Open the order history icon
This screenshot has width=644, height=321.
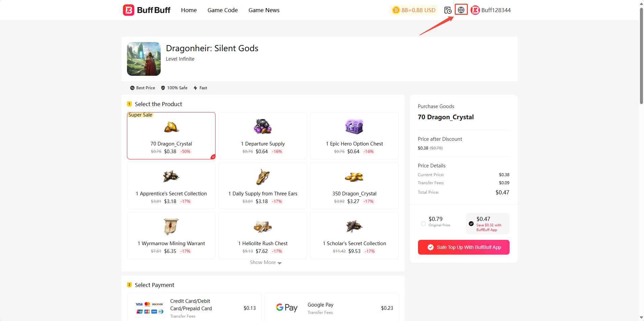(x=448, y=10)
